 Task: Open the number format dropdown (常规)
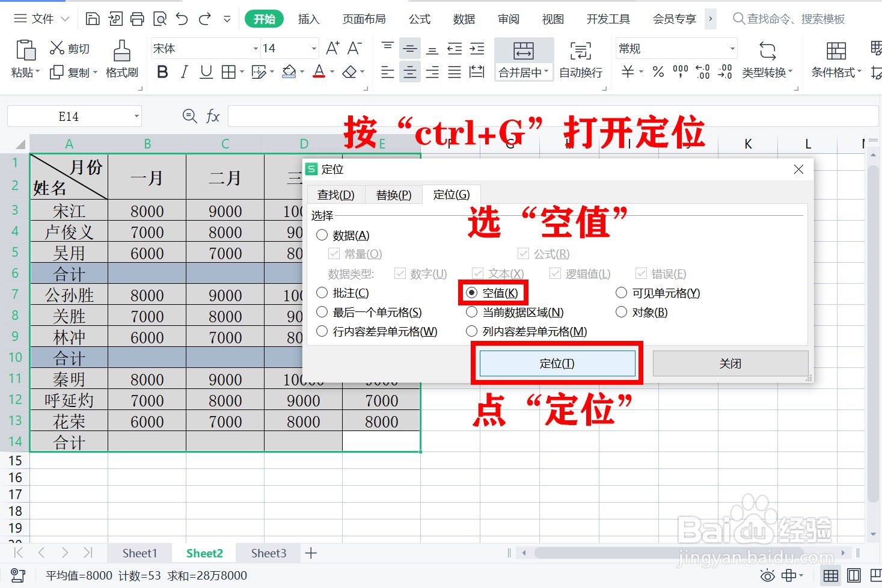732,48
